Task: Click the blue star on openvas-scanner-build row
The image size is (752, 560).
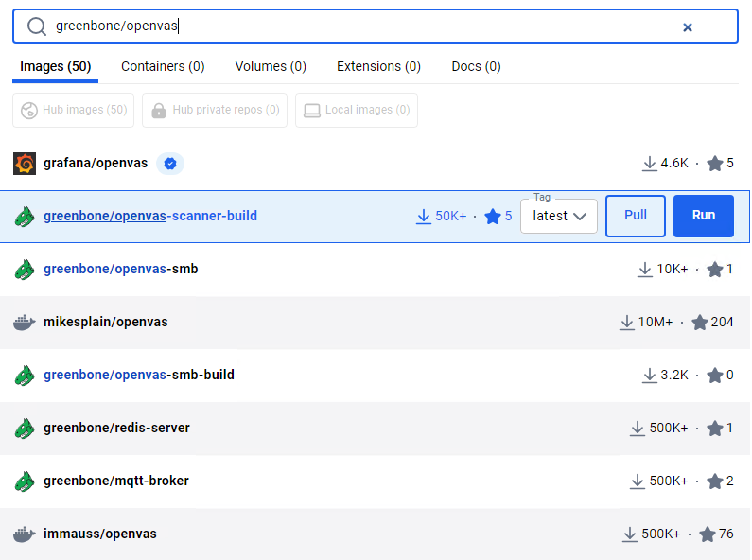Action: click(493, 217)
